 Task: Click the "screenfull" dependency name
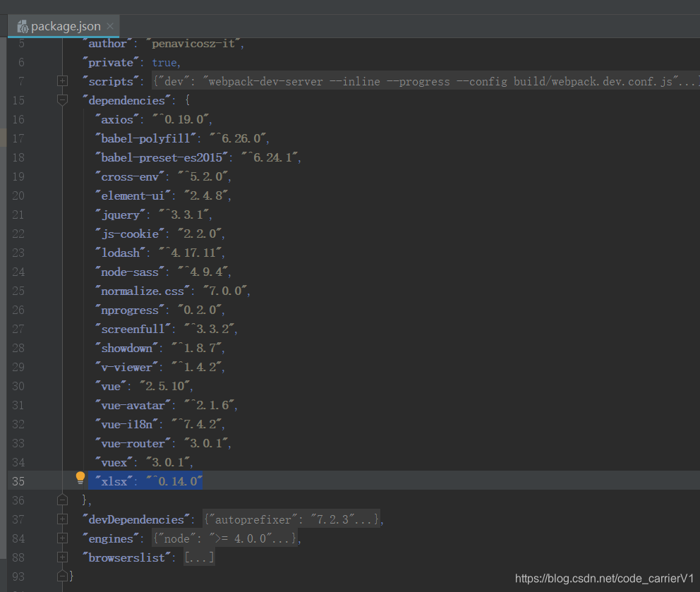(x=133, y=329)
